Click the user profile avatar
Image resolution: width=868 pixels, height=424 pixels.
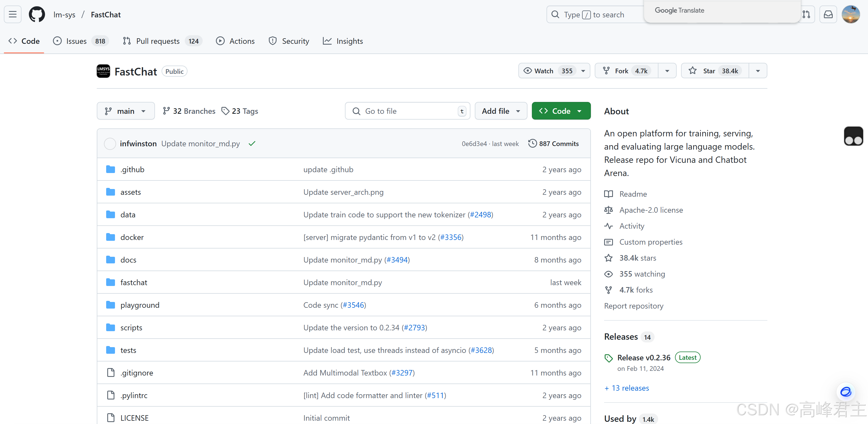click(x=850, y=15)
